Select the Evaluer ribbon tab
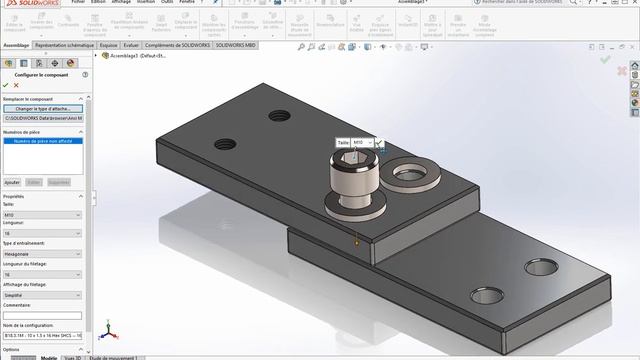This screenshot has width=640, height=360. (131, 45)
